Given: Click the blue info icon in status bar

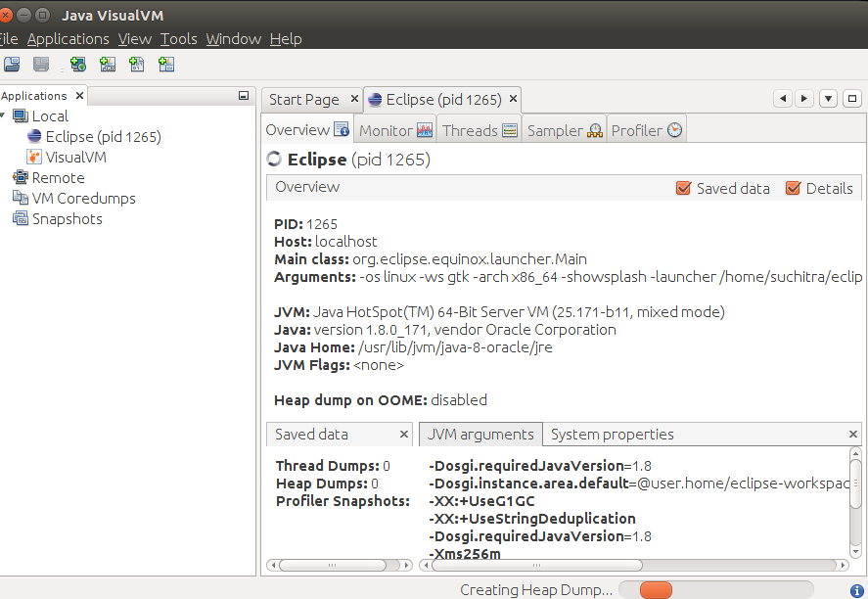Looking at the screenshot, I should tap(857, 591).
